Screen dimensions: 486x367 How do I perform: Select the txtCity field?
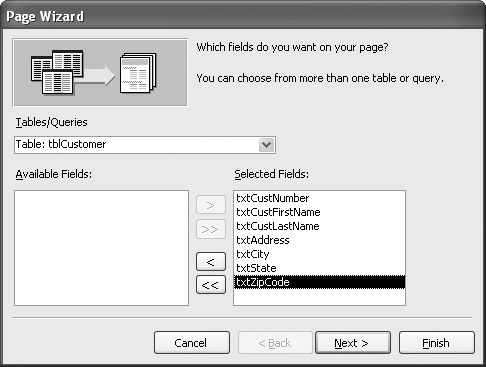(319, 254)
